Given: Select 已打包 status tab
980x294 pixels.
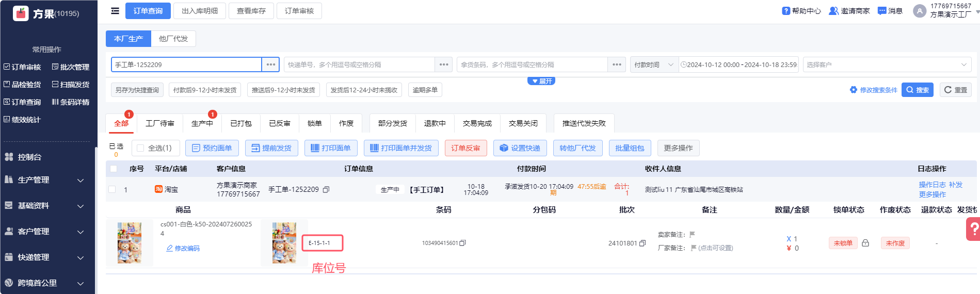Looking at the screenshot, I should [241, 123].
